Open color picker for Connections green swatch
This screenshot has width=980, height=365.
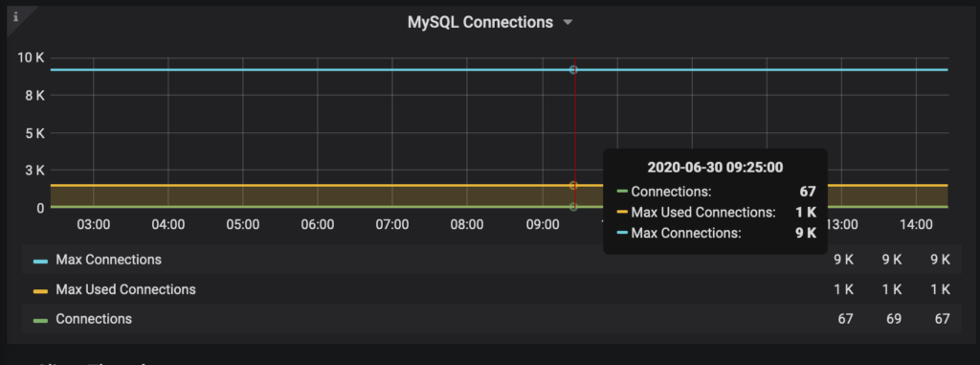40,320
